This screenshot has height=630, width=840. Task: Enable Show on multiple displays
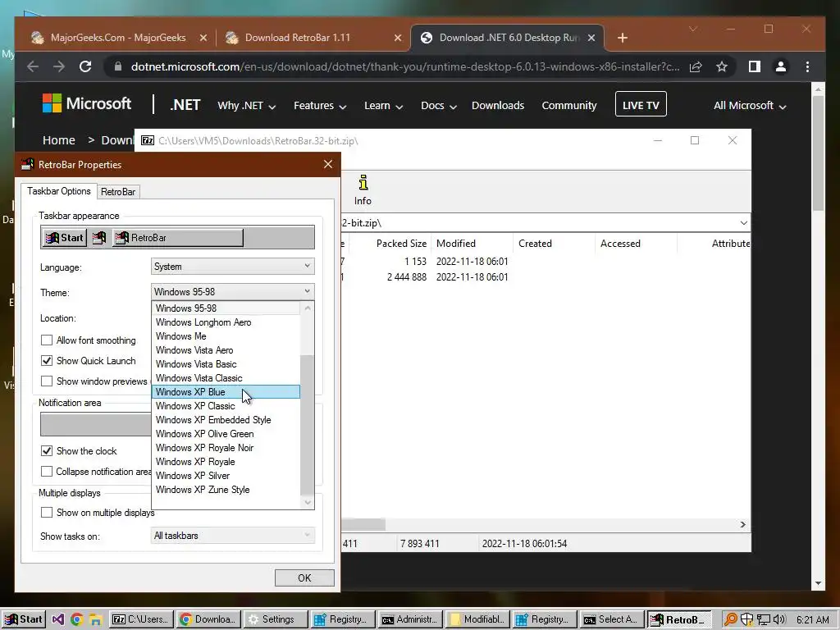(x=47, y=513)
